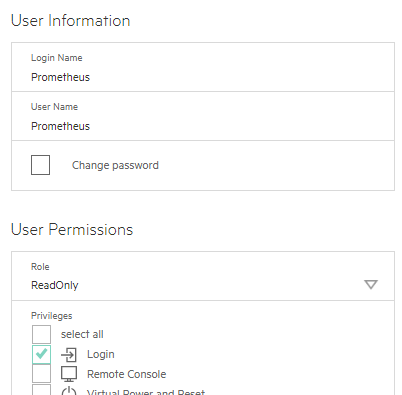Select the ReadOnly role value
402x395 pixels.
(x=55, y=285)
